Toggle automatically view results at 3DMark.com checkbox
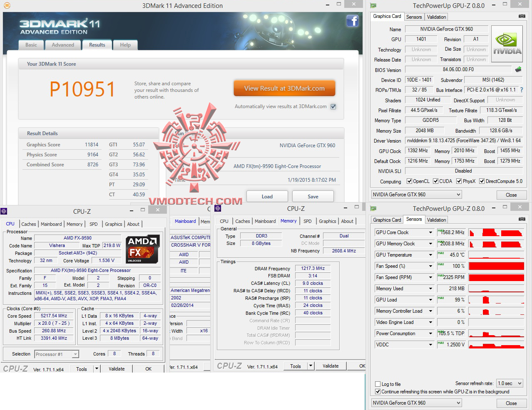The width and height of the screenshot is (532, 410). click(333, 106)
